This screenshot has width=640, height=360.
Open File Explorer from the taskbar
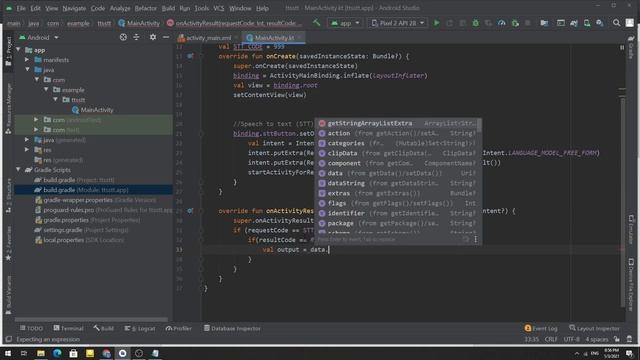tap(40, 353)
